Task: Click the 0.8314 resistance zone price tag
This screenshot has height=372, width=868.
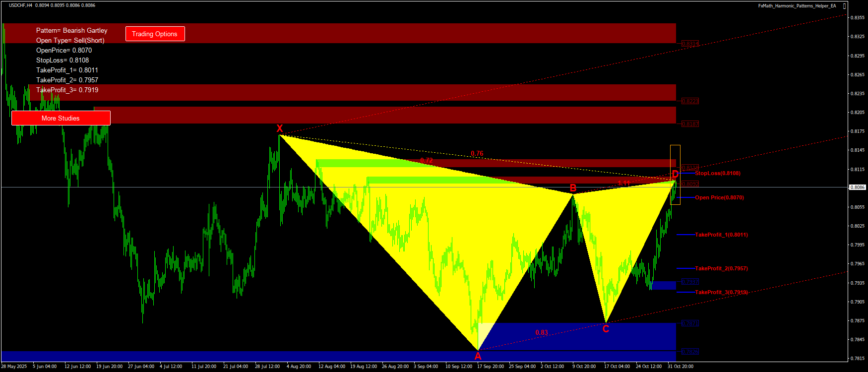Action: 690,44
